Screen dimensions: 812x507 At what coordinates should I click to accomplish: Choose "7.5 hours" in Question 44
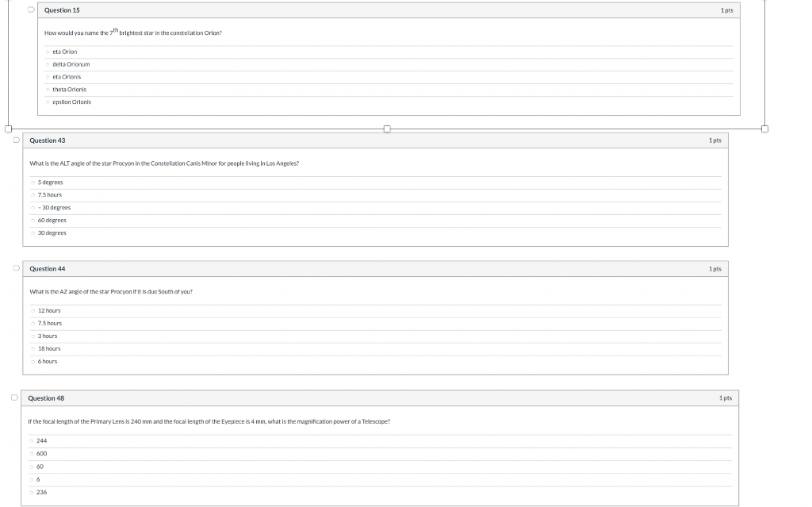click(x=33, y=324)
